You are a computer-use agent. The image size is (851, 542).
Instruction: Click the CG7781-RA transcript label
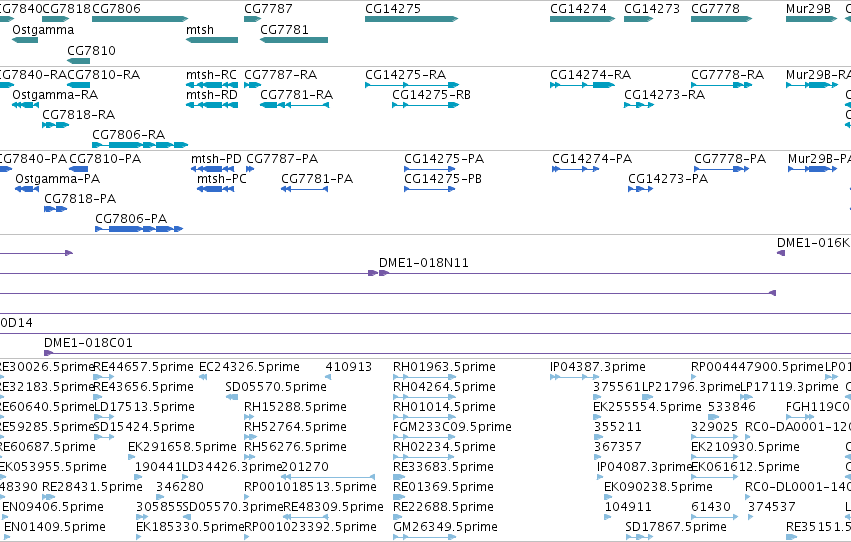point(296,95)
